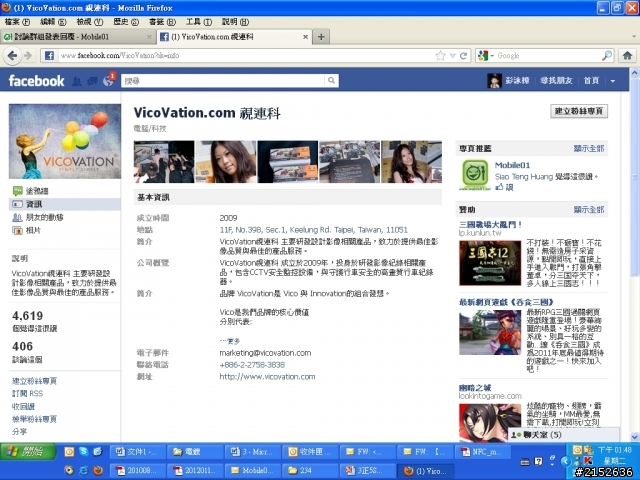Click the forward navigation arrow
640x480 pixels.
[28, 56]
